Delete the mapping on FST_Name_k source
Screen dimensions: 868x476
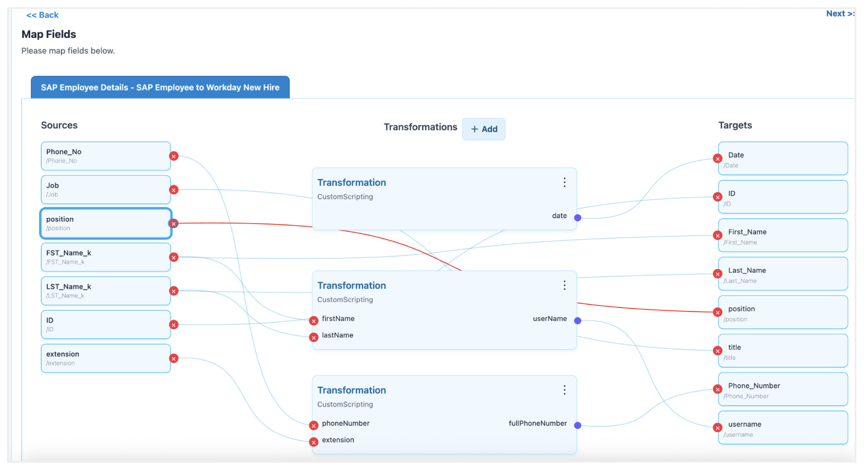pos(174,257)
